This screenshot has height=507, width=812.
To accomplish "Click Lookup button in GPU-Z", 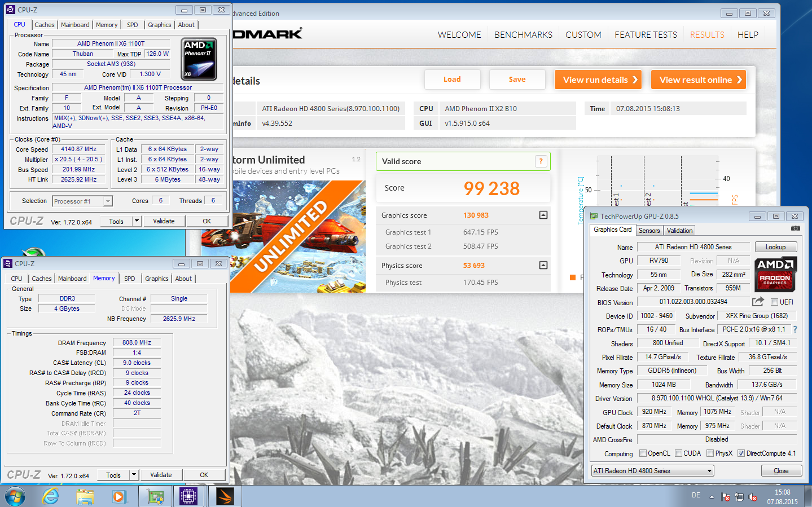I will click(775, 247).
